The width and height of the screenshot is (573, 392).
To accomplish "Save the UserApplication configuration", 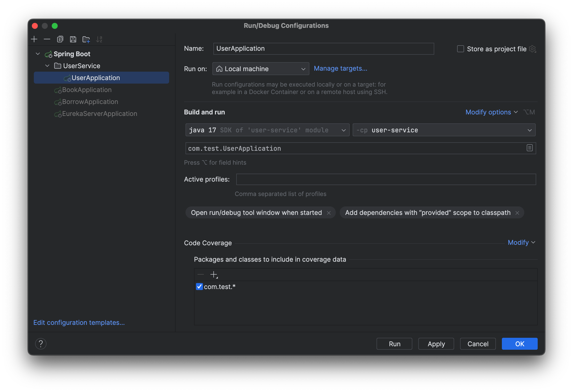I will (73, 39).
